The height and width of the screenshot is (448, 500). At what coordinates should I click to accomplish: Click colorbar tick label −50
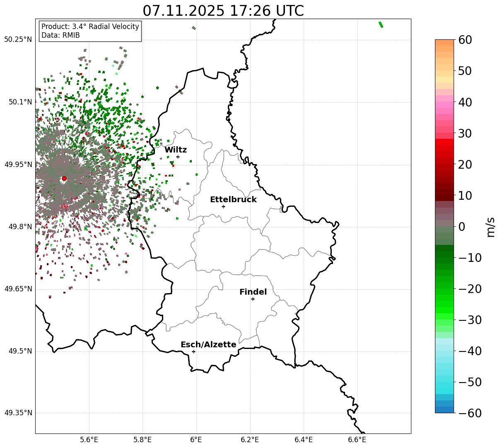click(470, 382)
